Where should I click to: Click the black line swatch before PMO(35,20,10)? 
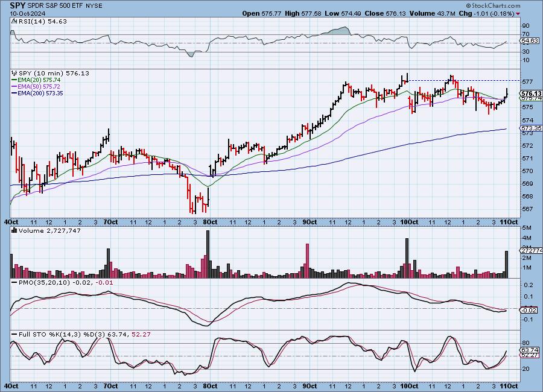click(x=14, y=283)
